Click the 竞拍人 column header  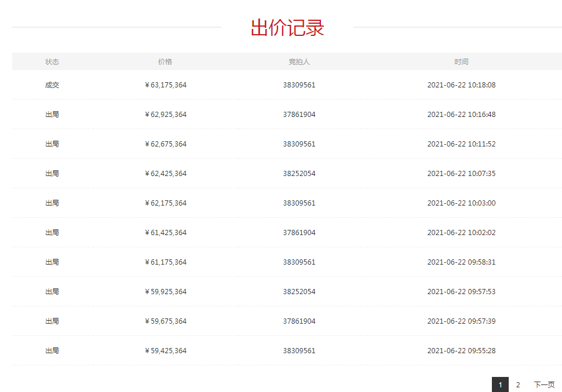point(299,61)
